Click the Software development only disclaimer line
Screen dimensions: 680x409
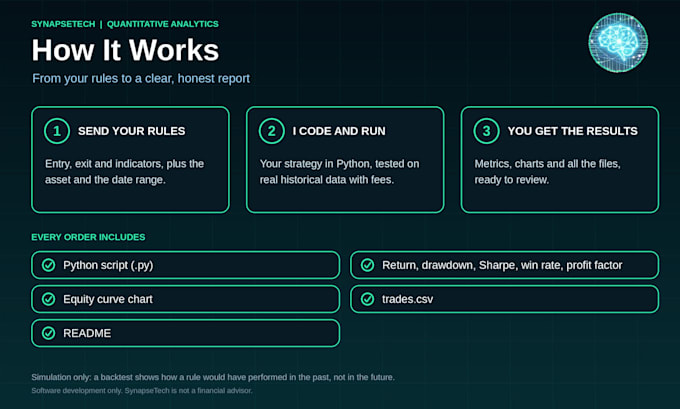click(142, 391)
